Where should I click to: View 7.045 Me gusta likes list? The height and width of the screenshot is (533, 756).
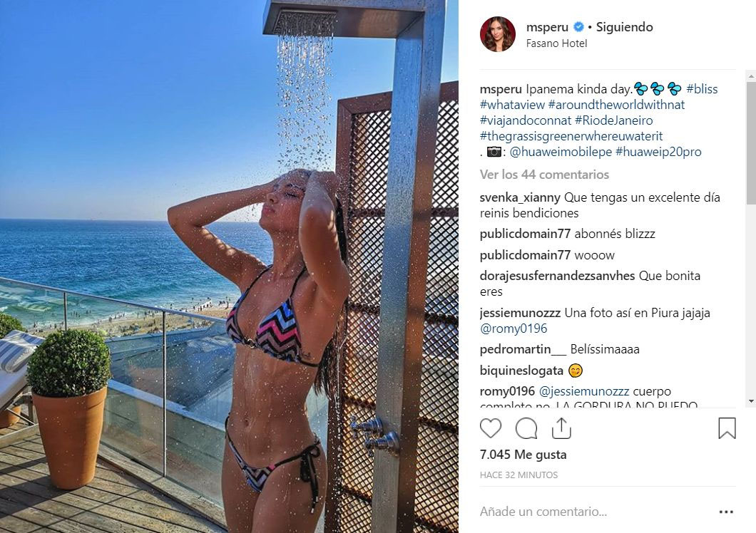tap(523, 455)
